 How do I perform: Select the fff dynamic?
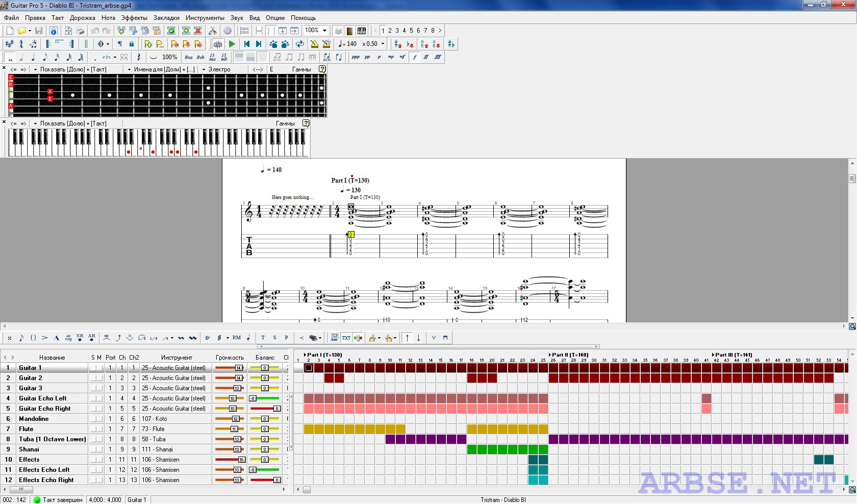click(x=438, y=57)
